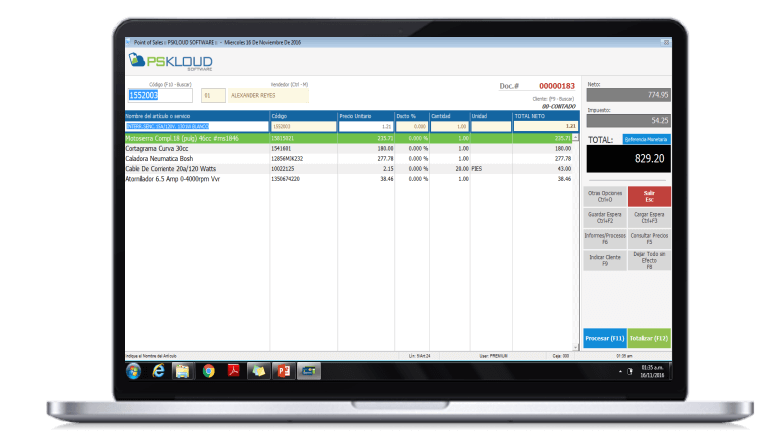The height and width of the screenshot is (442, 767).
Task: Exit with the red Salir Esc button
Action: 649,197
